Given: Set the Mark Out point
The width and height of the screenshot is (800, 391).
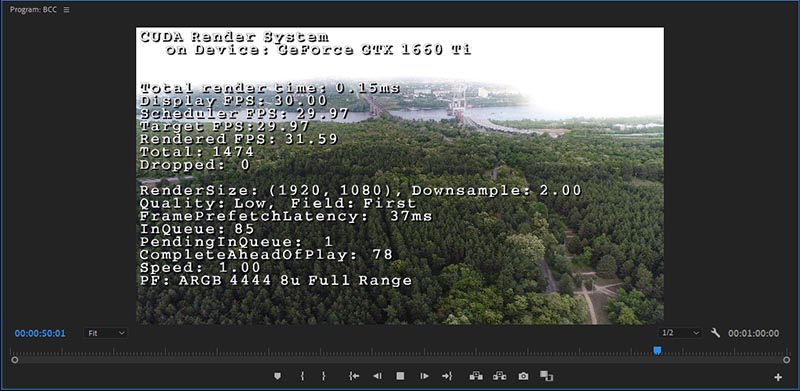Looking at the screenshot, I should coord(323,376).
